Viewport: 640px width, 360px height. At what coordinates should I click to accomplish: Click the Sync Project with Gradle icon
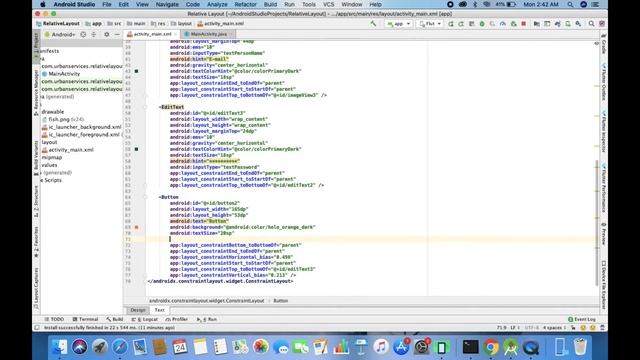click(558, 24)
